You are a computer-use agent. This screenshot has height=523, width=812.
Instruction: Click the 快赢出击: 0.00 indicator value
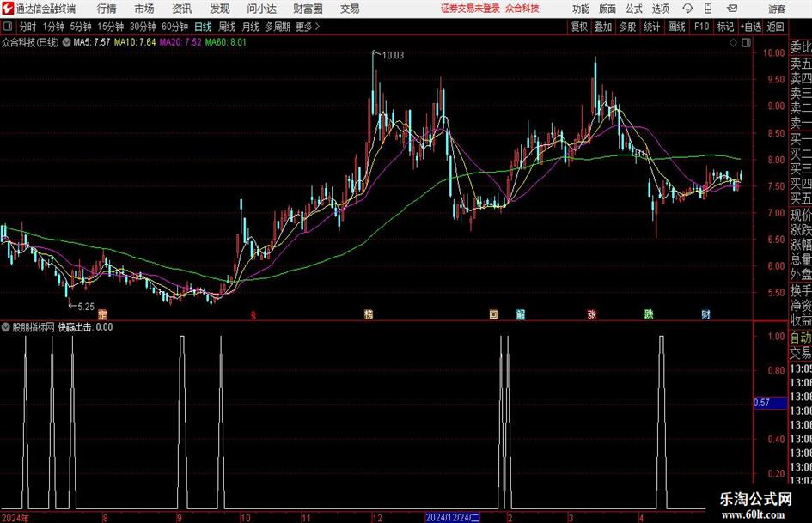point(85,327)
